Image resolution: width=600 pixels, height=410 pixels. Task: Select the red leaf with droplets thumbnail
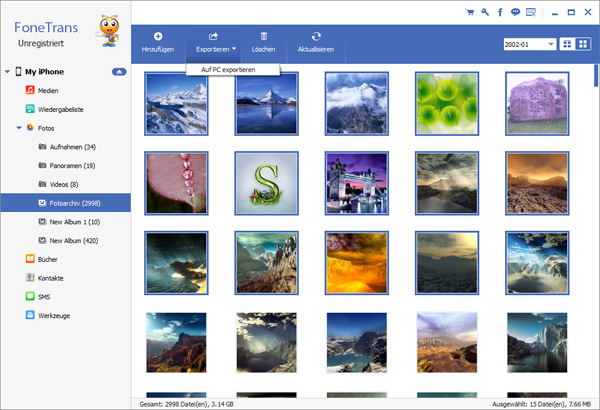176,183
